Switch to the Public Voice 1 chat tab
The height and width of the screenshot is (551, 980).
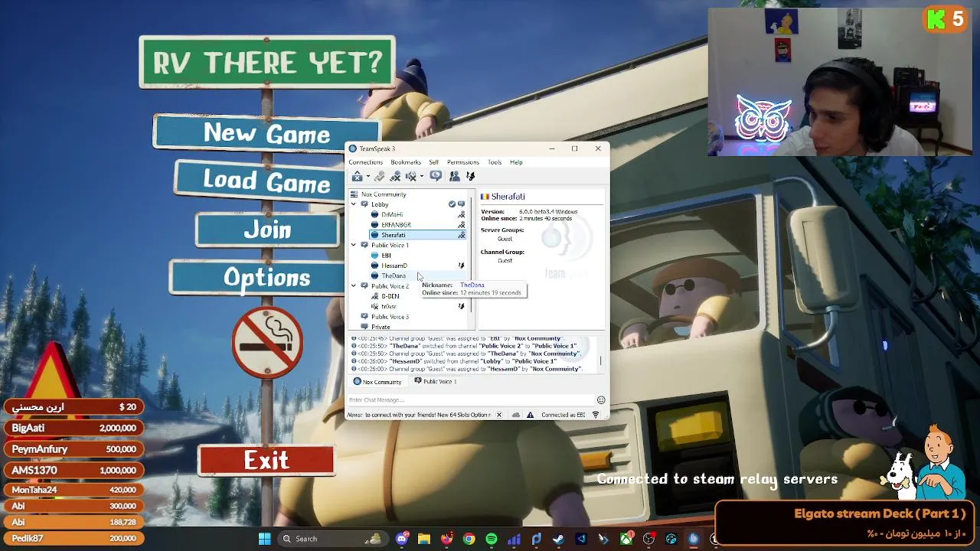click(x=435, y=381)
